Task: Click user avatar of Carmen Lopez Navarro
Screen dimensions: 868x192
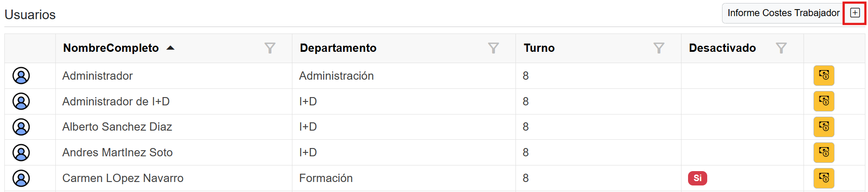Action: coord(21,178)
